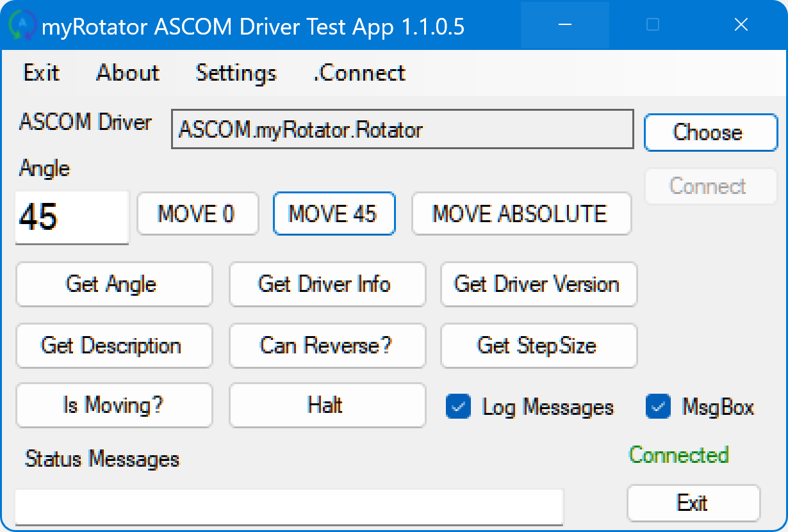Open the Settings menu
The image size is (788, 532).
click(x=235, y=73)
